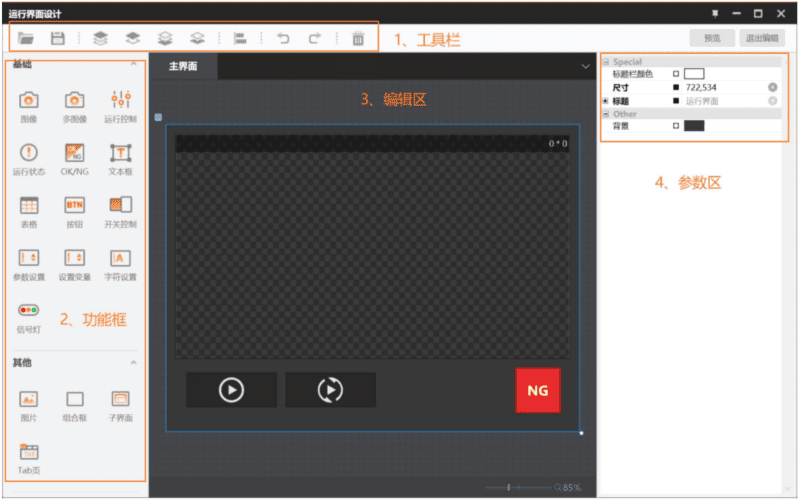Send the selected control to the bottom layer
Viewport: 801px width, 501px height.
pyautogui.click(x=165, y=38)
